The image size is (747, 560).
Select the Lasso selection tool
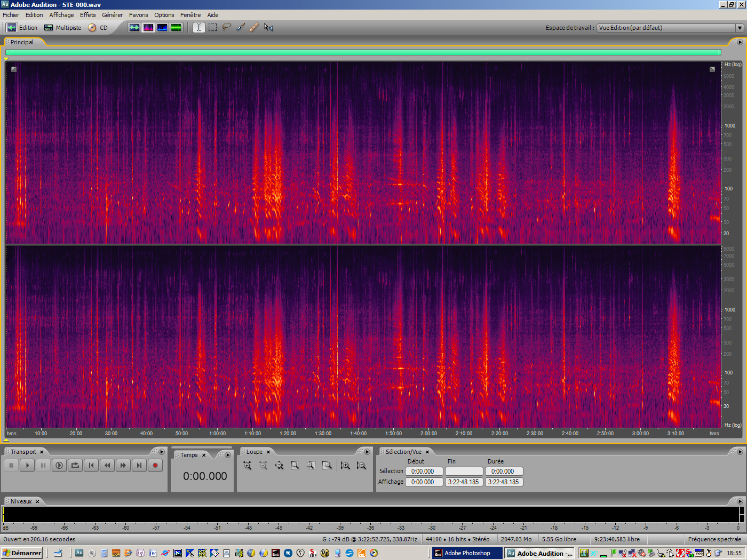click(x=226, y=27)
